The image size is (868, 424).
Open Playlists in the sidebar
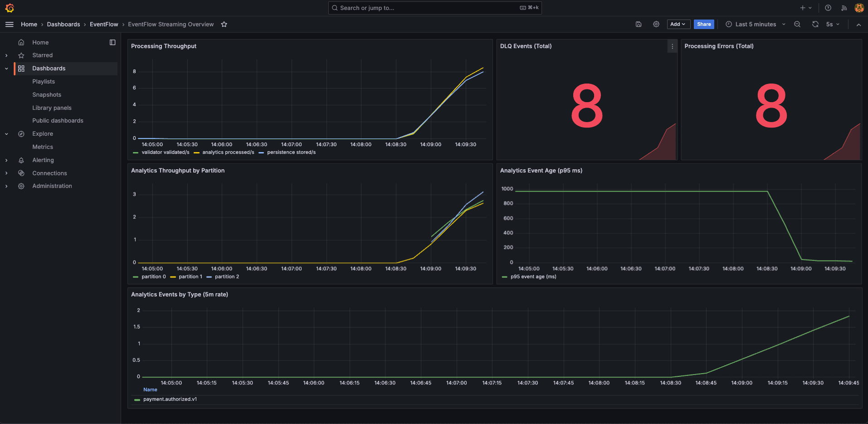tap(44, 82)
